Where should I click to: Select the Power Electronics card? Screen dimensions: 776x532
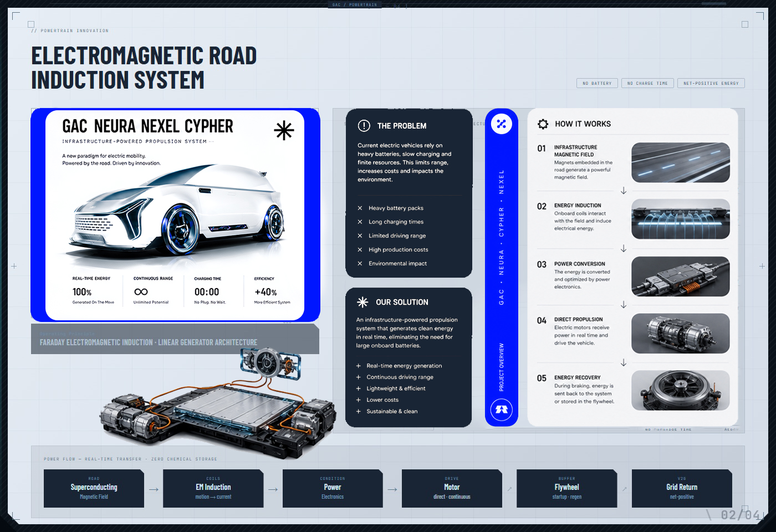click(333, 488)
